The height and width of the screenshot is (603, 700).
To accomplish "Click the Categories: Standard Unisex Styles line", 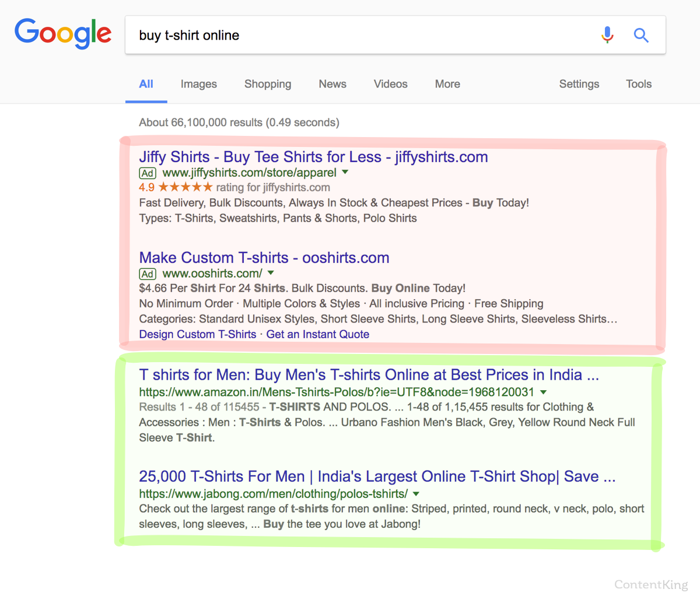I will (x=378, y=319).
